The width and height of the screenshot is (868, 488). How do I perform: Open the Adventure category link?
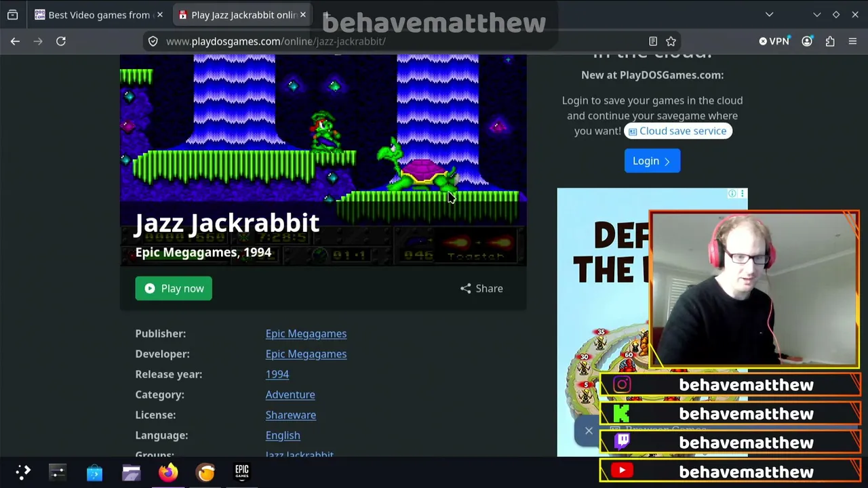(x=290, y=394)
